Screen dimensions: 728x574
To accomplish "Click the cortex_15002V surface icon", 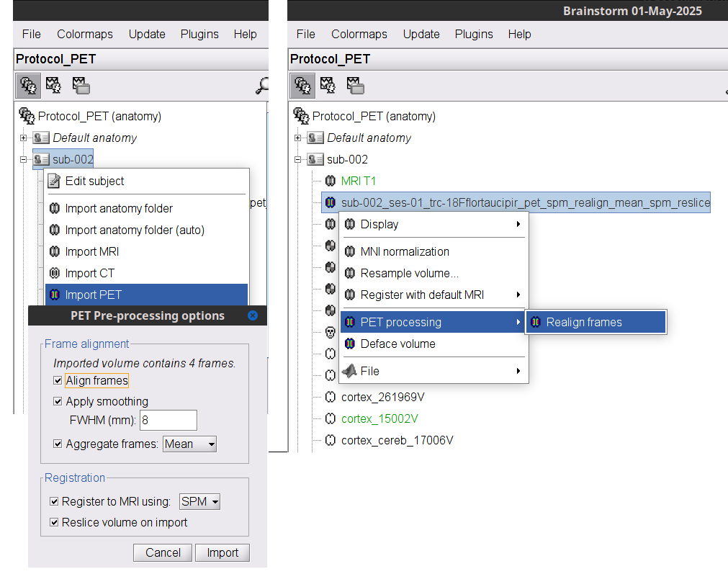I will [331, 418].
